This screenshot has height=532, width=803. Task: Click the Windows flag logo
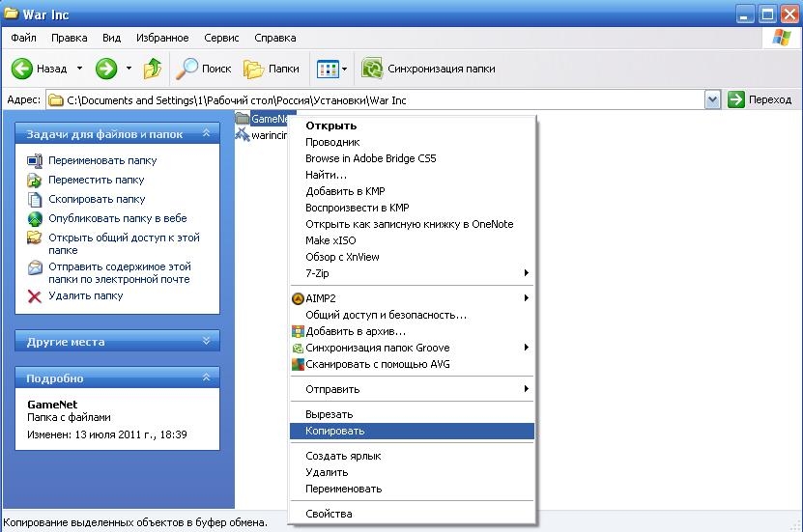click(781, 38)
